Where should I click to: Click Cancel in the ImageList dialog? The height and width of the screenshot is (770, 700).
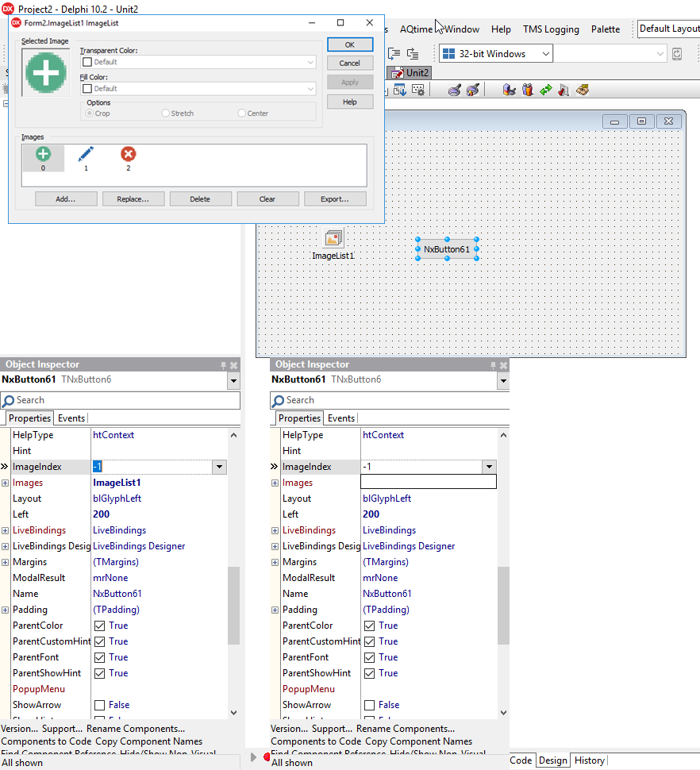350,63
